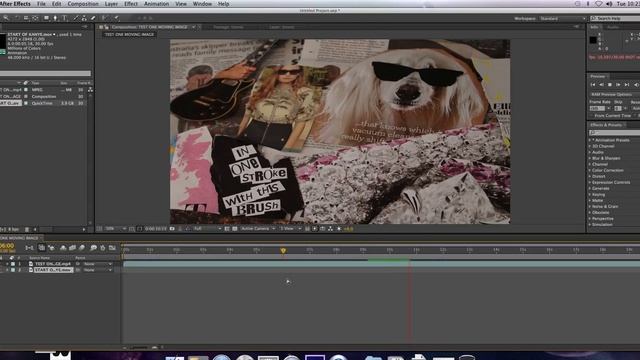
Task: Open the Active Camera dropdown
Action: click(258, 229)
